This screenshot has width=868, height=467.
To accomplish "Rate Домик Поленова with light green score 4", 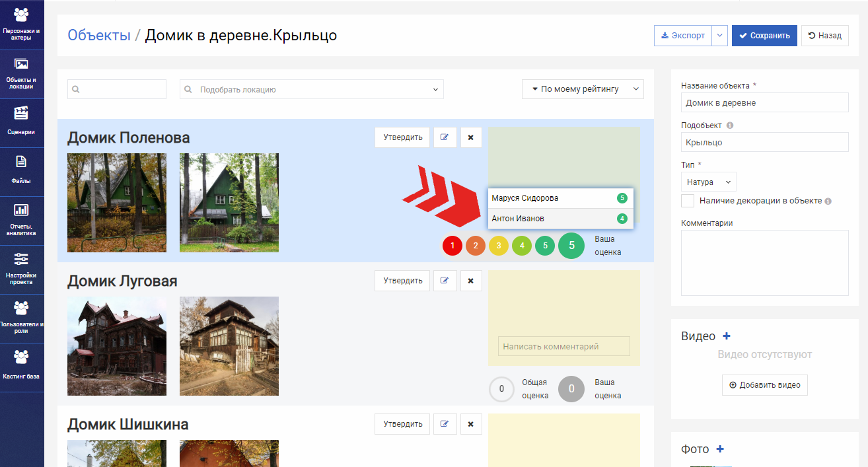I will click(522, 246).
